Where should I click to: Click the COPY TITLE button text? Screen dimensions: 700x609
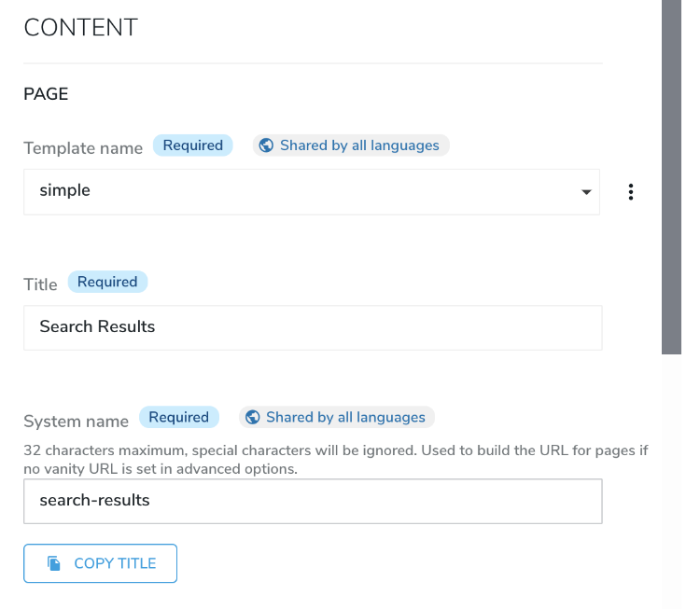(x=115, y=563)
